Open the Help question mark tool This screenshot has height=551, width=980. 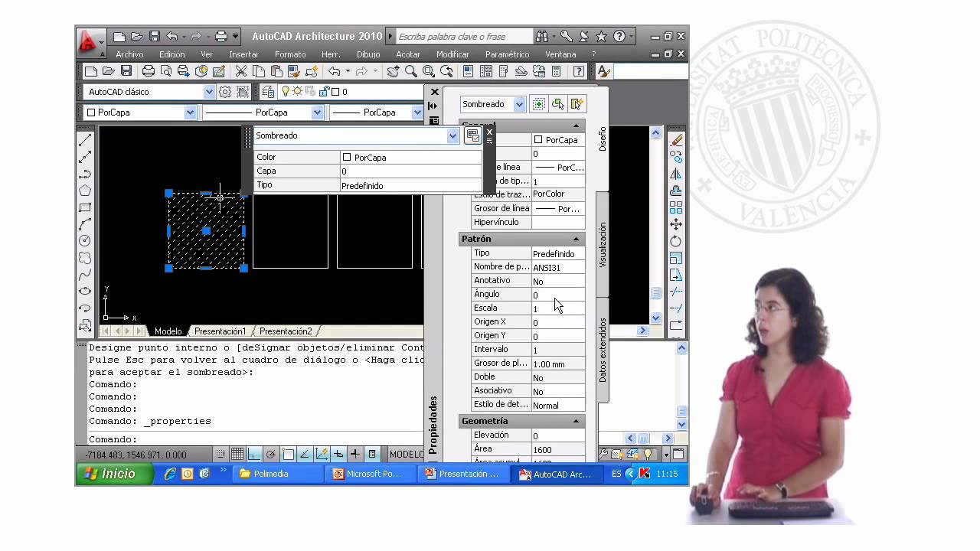tap(579, 71)
